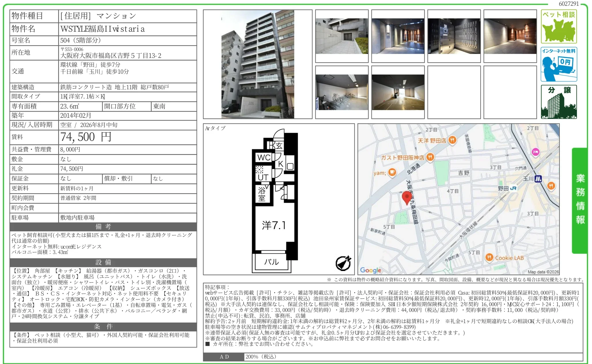This screenshot has height=364, width=592.
Task: Click the 天洋 野田店 restaurant marker on map
Action: pyautogui.click(x=453, y=140)
